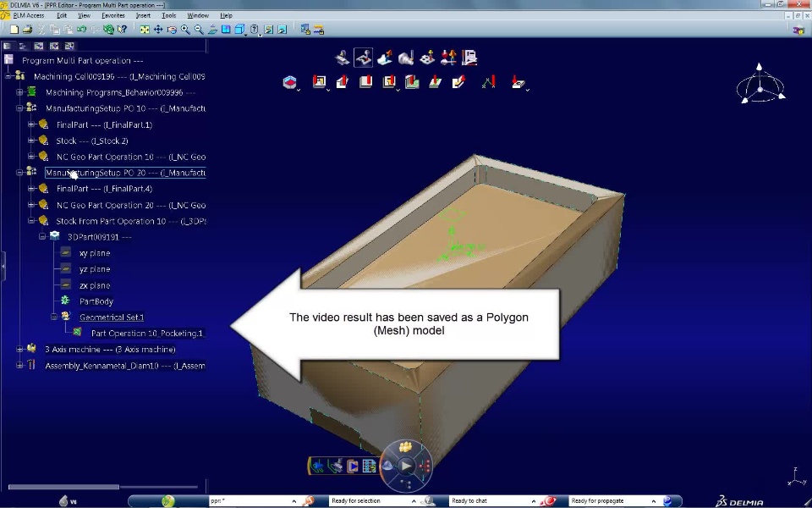Collapse the 3DPart009191 node
Screen dimensions: 812x508
[42, 237]
